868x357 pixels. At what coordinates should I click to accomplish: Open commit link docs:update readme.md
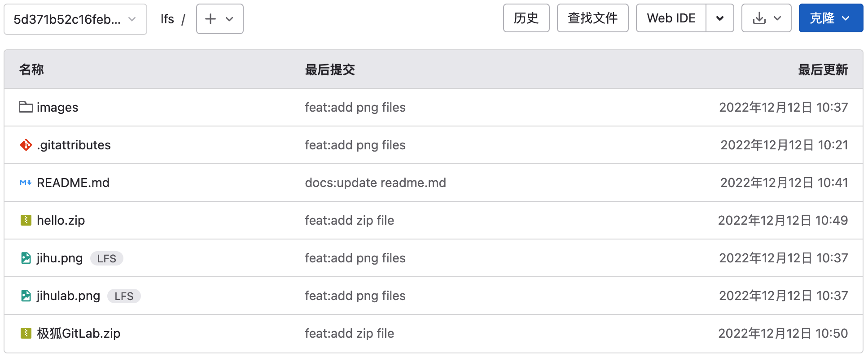[x=376, y=183]
